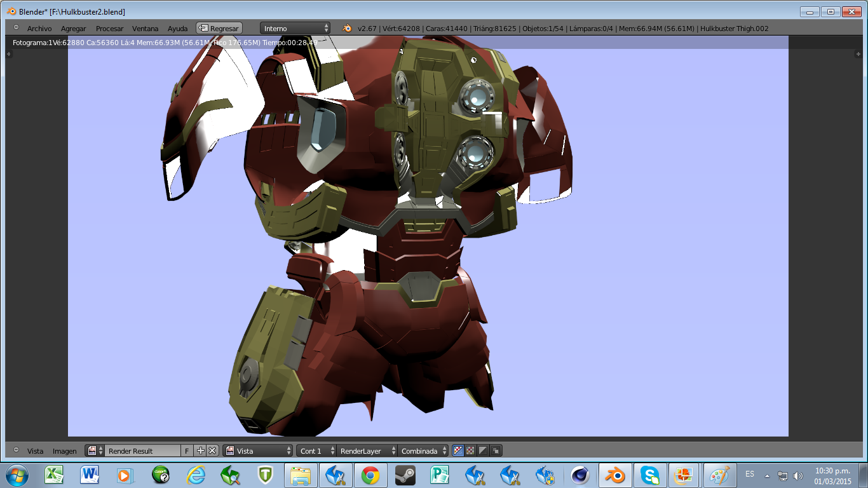Click the Objetos:1/54 statistic

pos(543,29)
